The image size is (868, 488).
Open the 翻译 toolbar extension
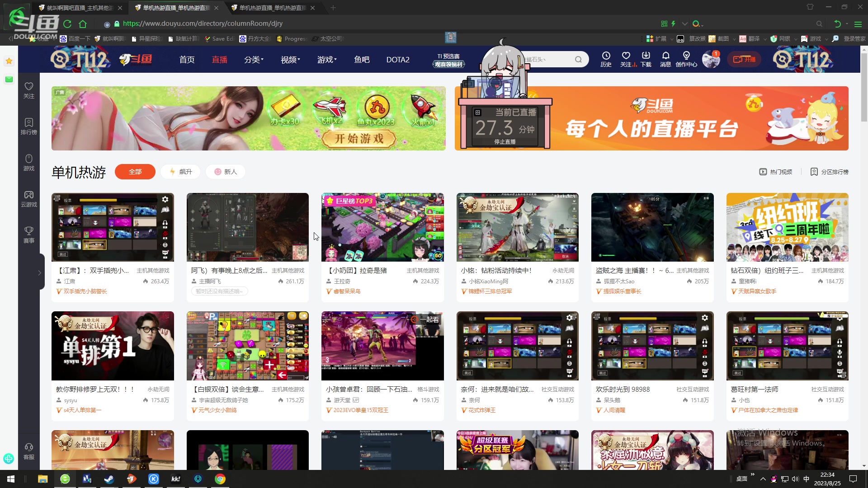coord(750,39)
